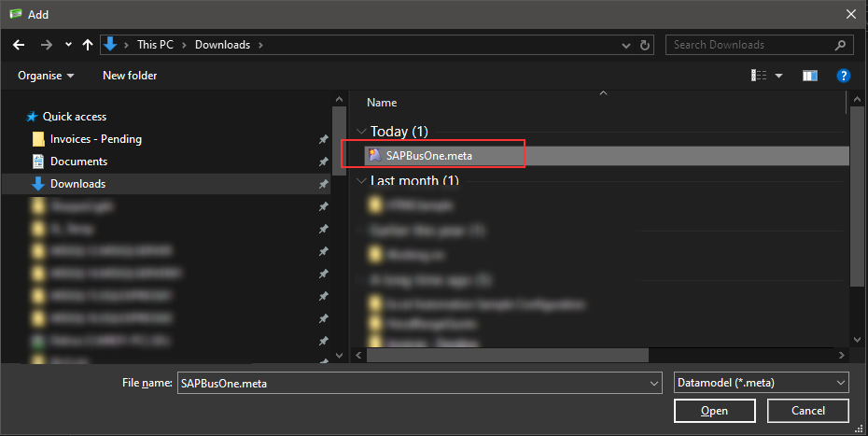The width and height of the screenshot is (868, 436).
Task: Sort by the Name column header
Action: (382, 103)
